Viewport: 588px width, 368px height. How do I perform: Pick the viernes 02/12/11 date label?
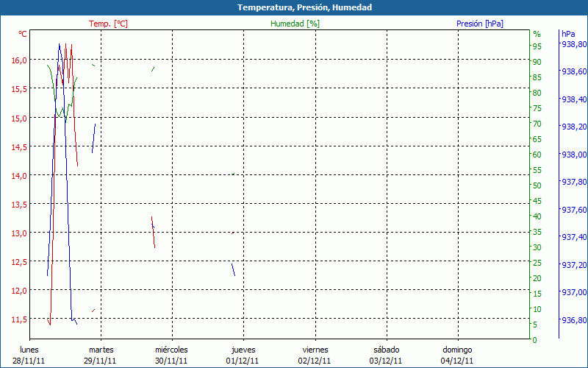coord(315,355)
